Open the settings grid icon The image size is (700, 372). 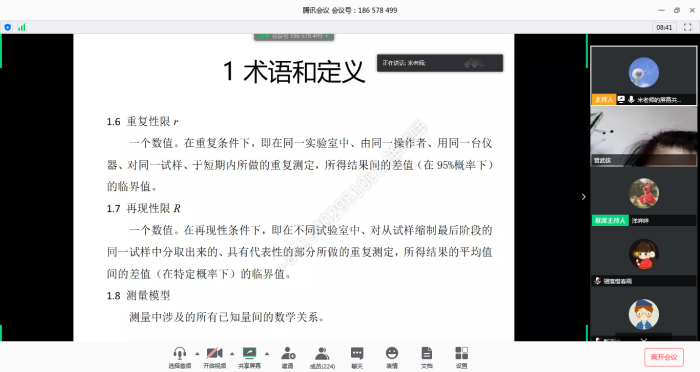pos(461,353)
